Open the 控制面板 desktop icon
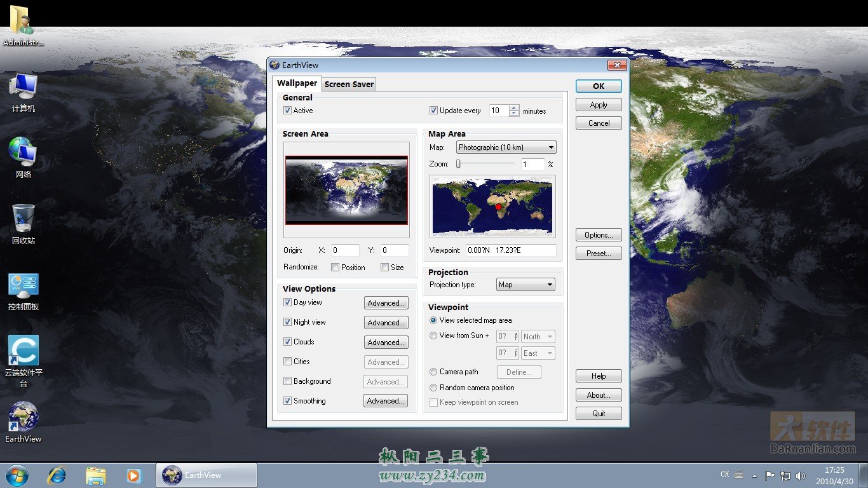Viewport: 868px width, 488px height. (24, 292)
